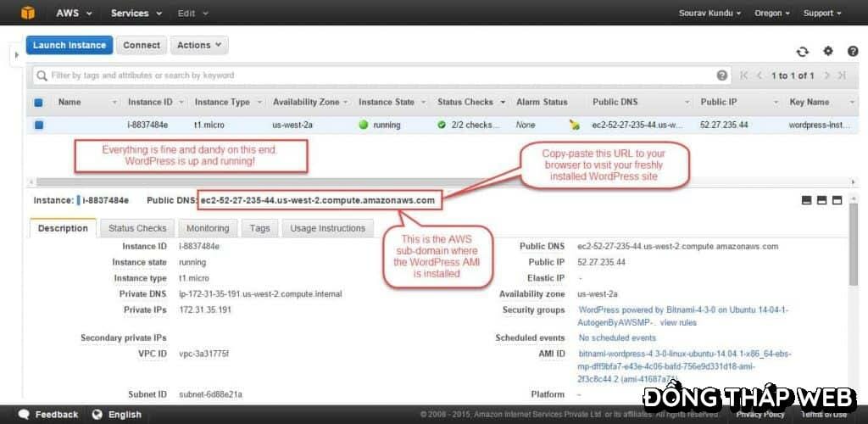Open the Services dropdown menu

(x=136, y=13)
